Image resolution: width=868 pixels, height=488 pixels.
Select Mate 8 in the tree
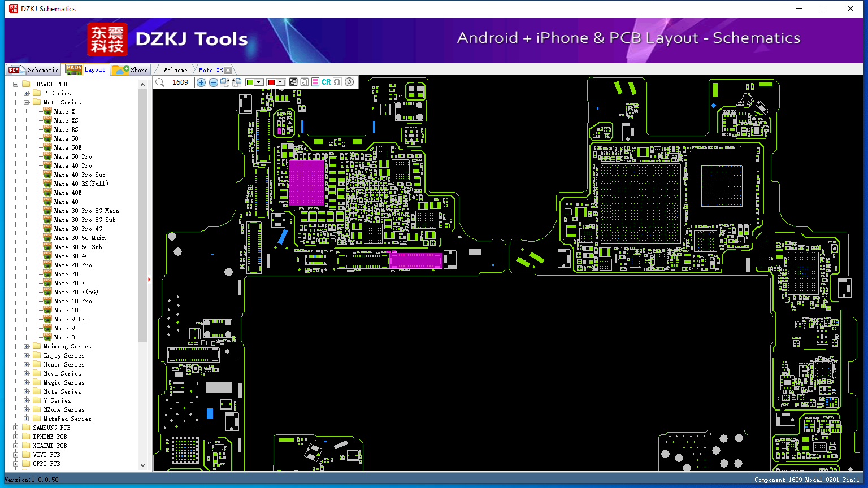point(64,337)
